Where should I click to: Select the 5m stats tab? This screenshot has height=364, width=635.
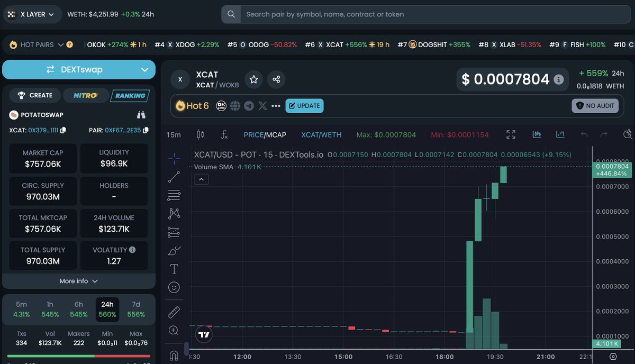click(21, 309)
